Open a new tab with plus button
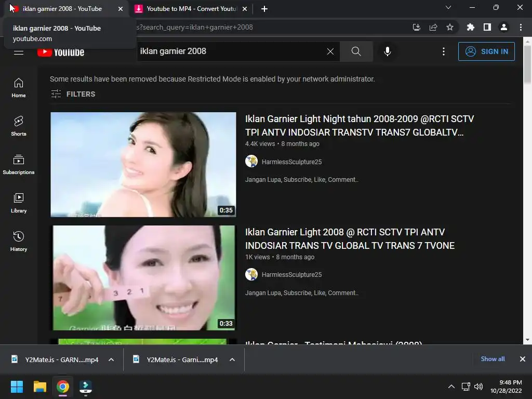 [264, 9]
